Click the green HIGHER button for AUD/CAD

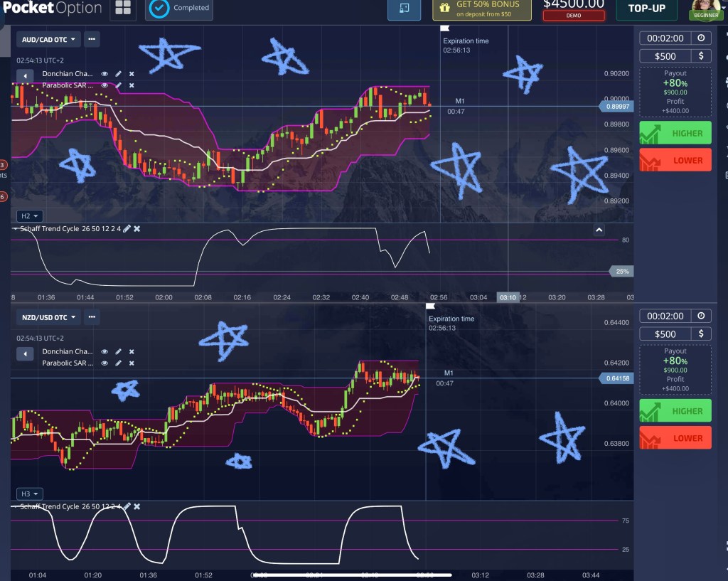coord(674,132)
